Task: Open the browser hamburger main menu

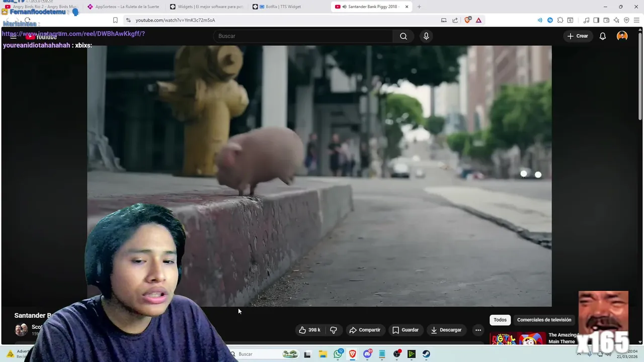Action: [636, 20]
